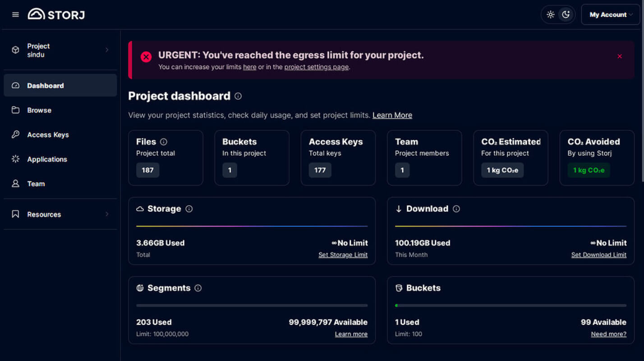
Task: Open the CO₂ Estimated card
Action: [511, 158]
